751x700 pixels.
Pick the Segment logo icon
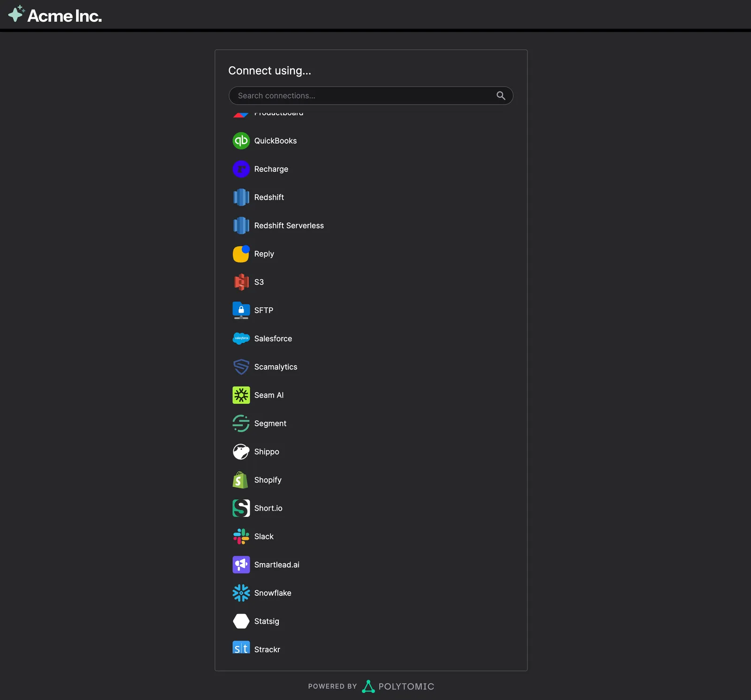click(x=241, y=423)
